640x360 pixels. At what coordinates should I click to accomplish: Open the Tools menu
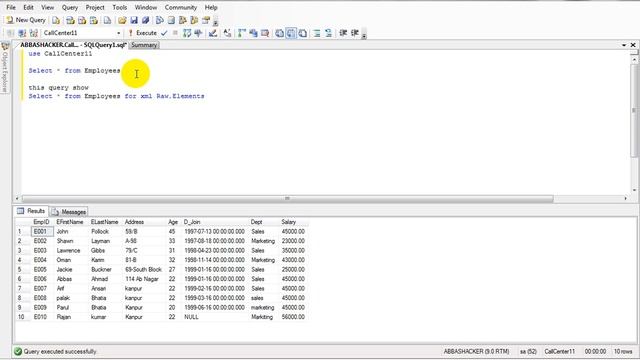click(x=120, y=7)
